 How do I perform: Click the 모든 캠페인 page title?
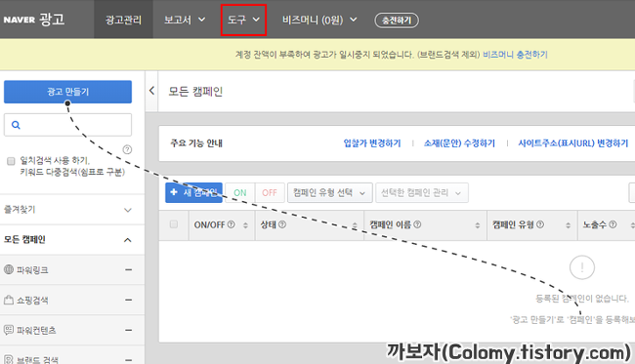pos(195,92)
